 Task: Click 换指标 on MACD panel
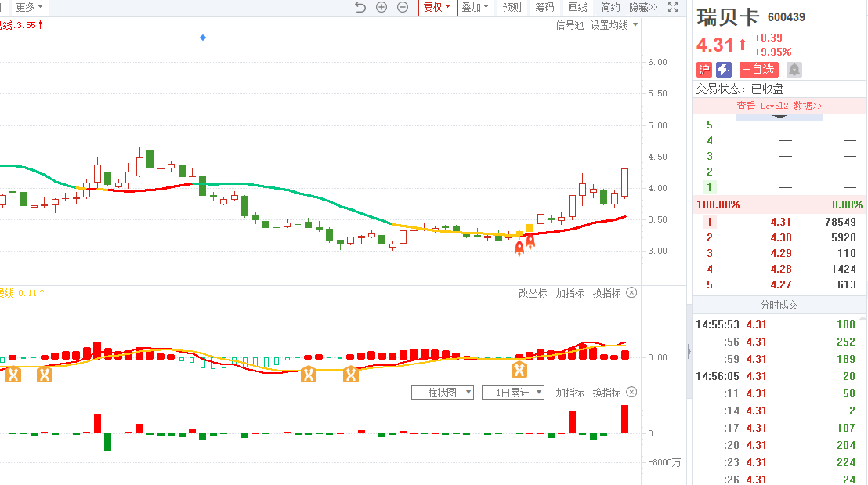606,293
